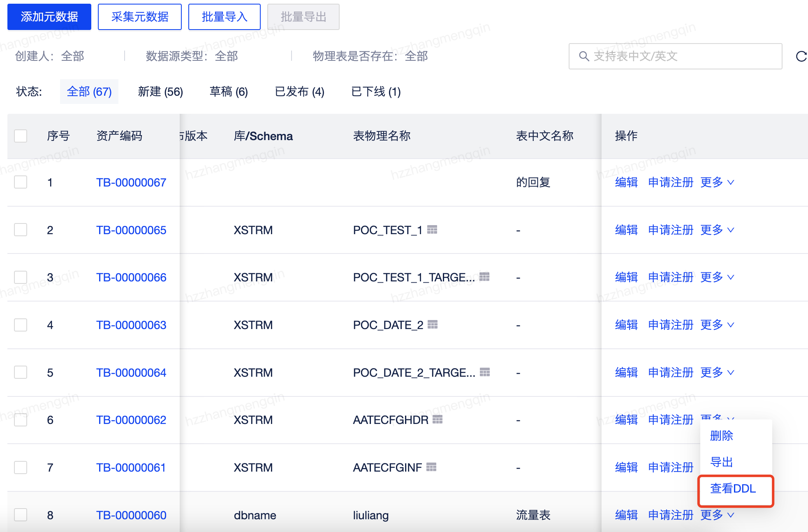808x532 pixels.
Task: Open the table icon beside POC_TEST_1_TARGE...
Action: pos(486,277)
